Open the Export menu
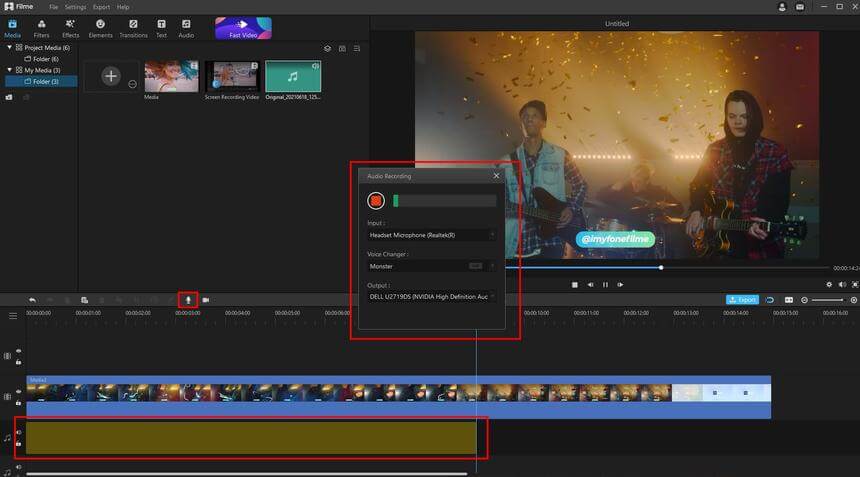 pos(101,7)
